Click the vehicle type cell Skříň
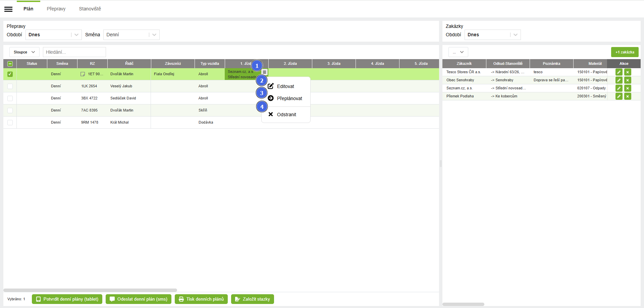Screen dimensions: 644x308 [210, 110]
